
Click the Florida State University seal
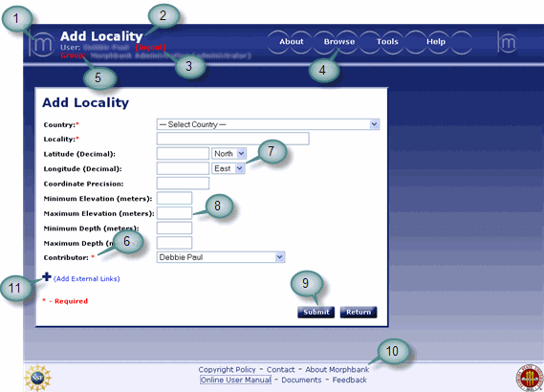point(530,378)
